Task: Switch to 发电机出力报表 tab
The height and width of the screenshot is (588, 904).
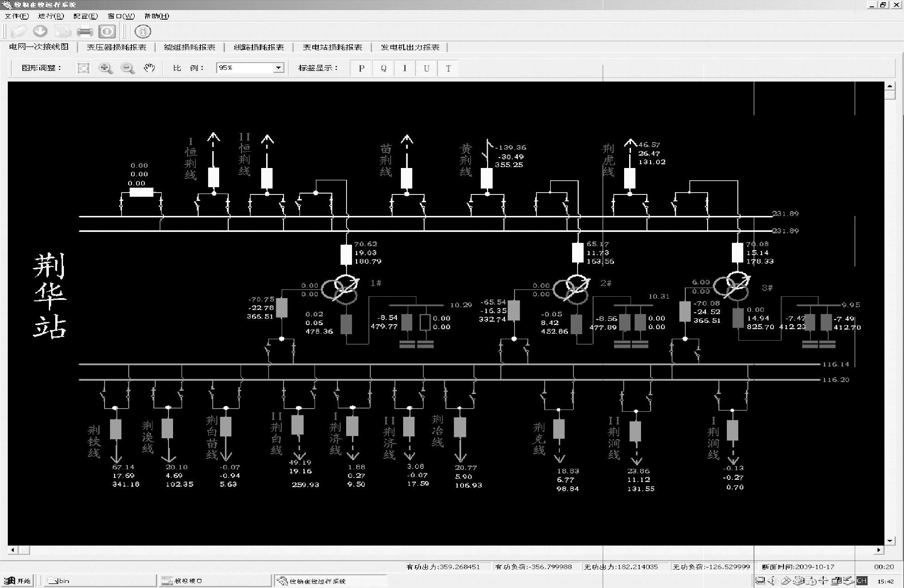Action: [x=410, y=47]
